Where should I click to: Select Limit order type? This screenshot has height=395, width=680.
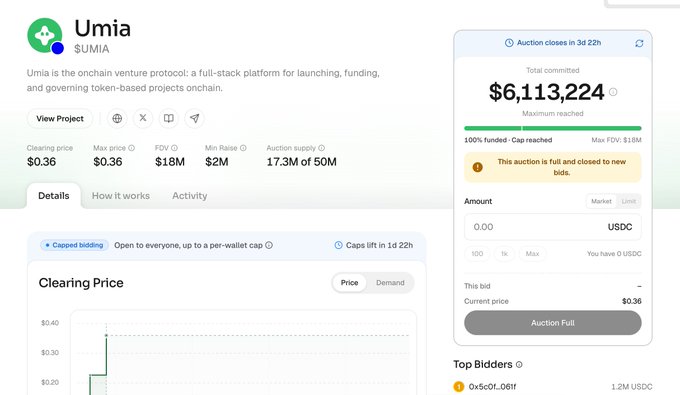click(628, 201)
